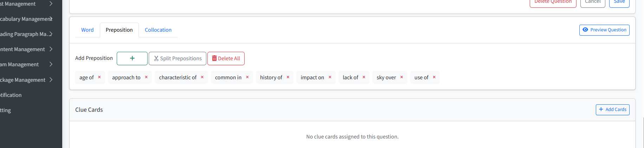The height and width of the screenshot is (148, 644).
Task: Click the Split Prepositions scissors button
Action: tap(178, 58)
